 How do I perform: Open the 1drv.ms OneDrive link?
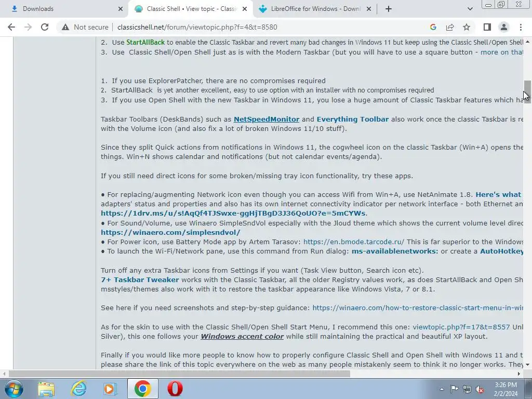coord(233,214)
